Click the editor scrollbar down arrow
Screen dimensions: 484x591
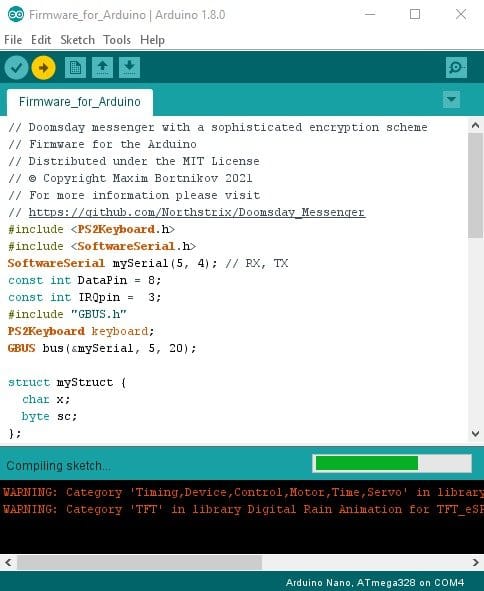[x=475, y=434]
